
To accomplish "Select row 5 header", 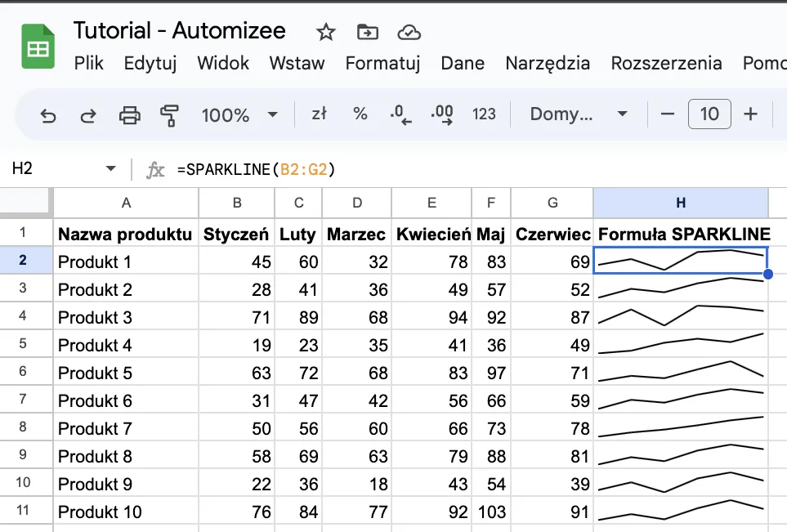I will (x=26, y=344).
